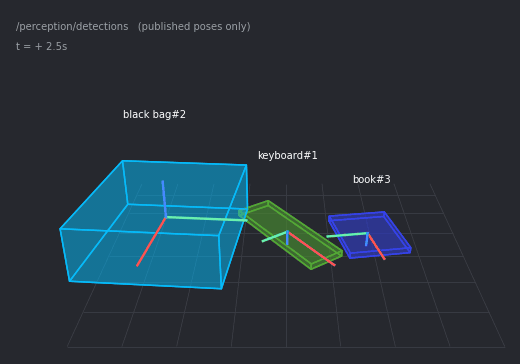Click the keyboard pose axes origin
The height and width of the screenshot is (364, 520).
click(x=287, y=232)
